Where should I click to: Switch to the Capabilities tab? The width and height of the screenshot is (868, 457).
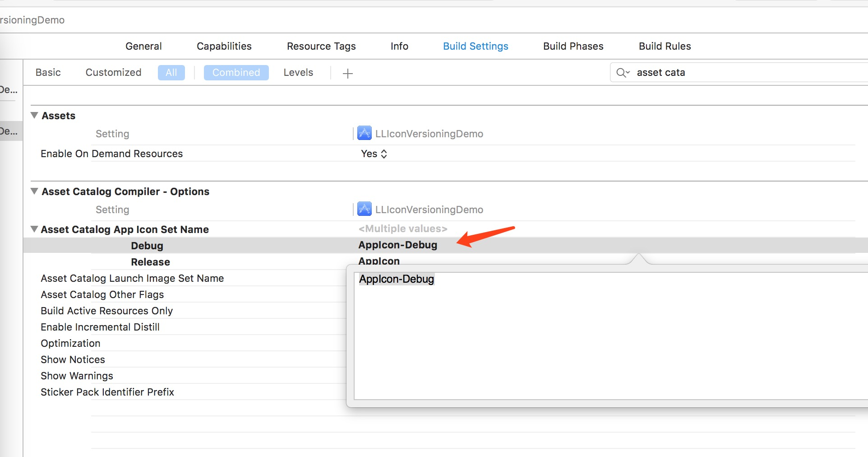click(x=224, y=46)
